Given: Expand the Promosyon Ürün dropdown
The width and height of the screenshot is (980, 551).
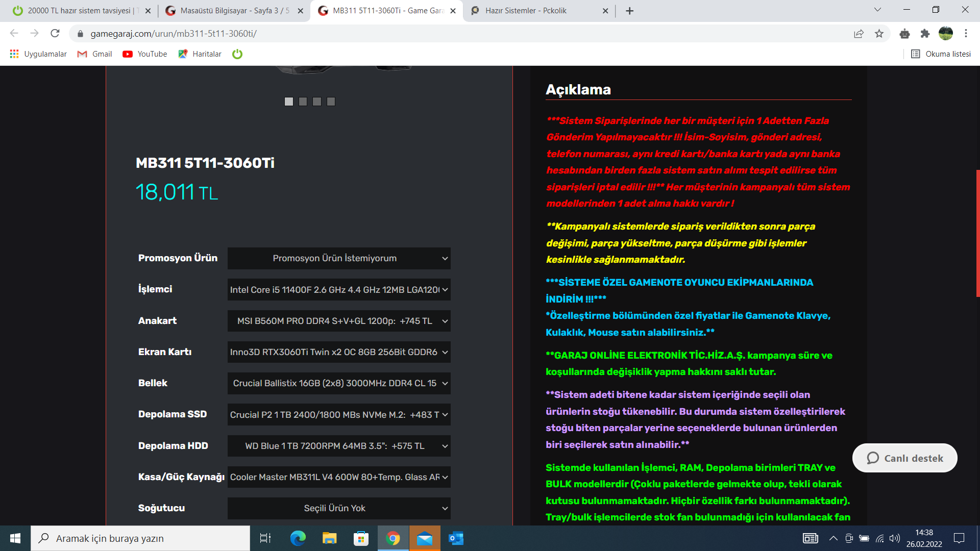Looking at the screenshot, I should pos(339,259).
